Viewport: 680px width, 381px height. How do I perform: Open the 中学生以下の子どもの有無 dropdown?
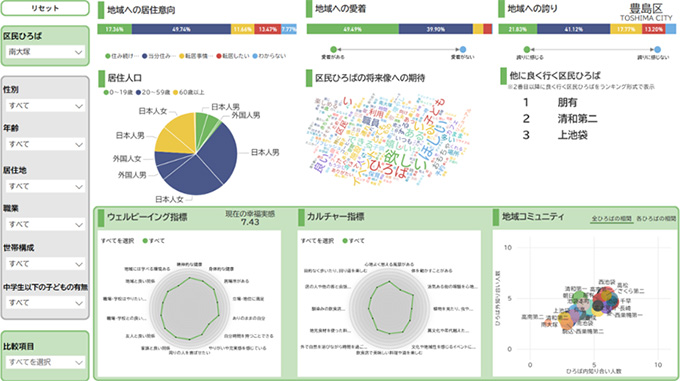pos(45,303)
